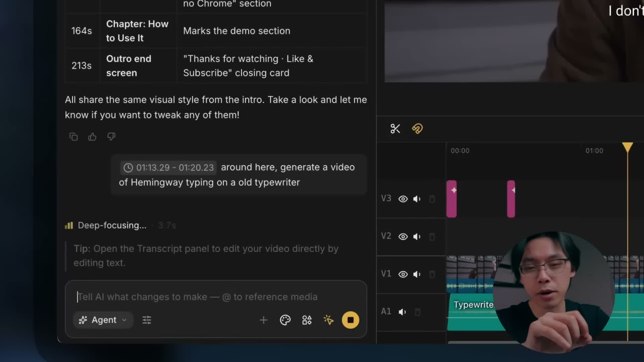Focus the Tell AI what changes input
This screenshot has width=644, height=362.
[x=216, y=297]
